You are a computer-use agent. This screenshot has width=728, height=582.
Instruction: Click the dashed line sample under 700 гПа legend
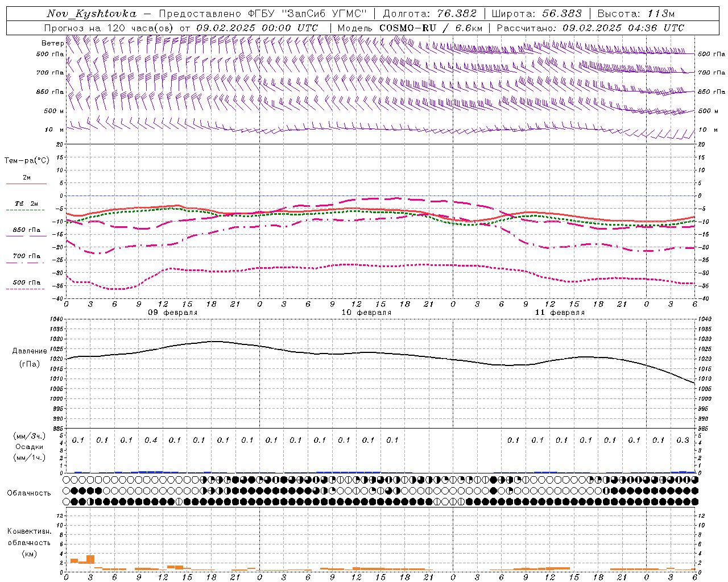click(x=25, y=263)
